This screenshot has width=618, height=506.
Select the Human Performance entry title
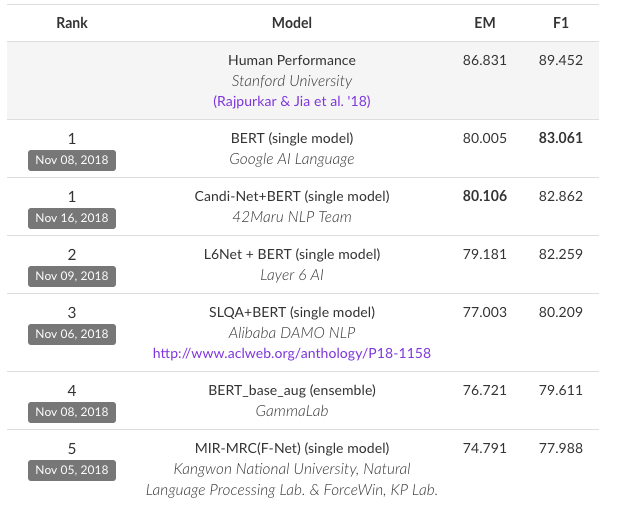[291, 61]
